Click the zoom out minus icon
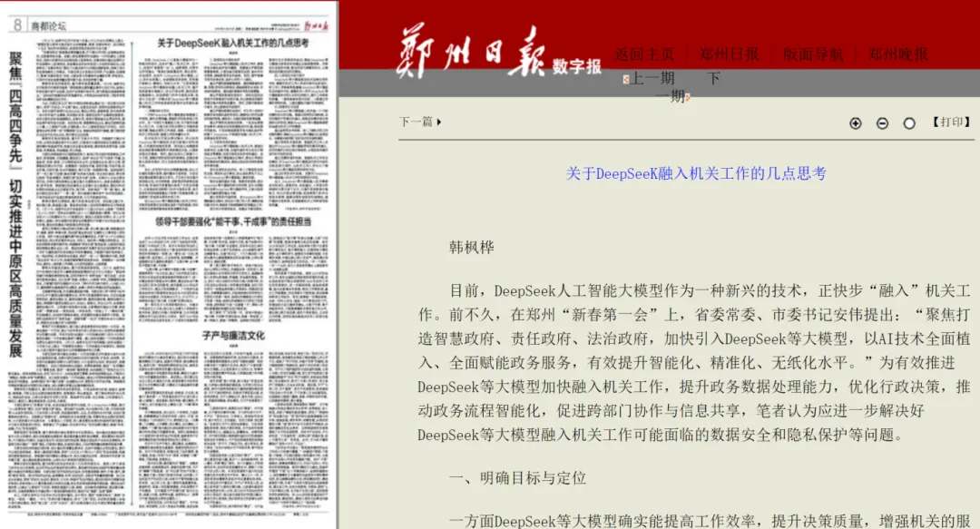The image size is (980, 529). (882, 123)
